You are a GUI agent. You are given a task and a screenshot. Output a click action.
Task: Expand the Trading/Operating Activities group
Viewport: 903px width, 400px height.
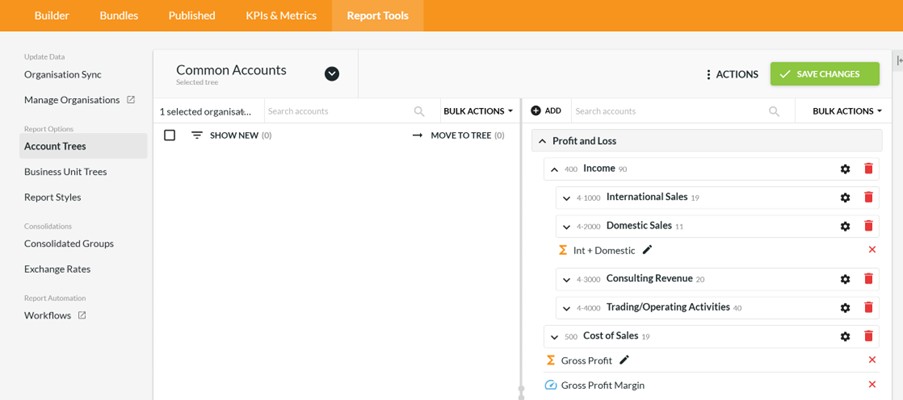566,308
